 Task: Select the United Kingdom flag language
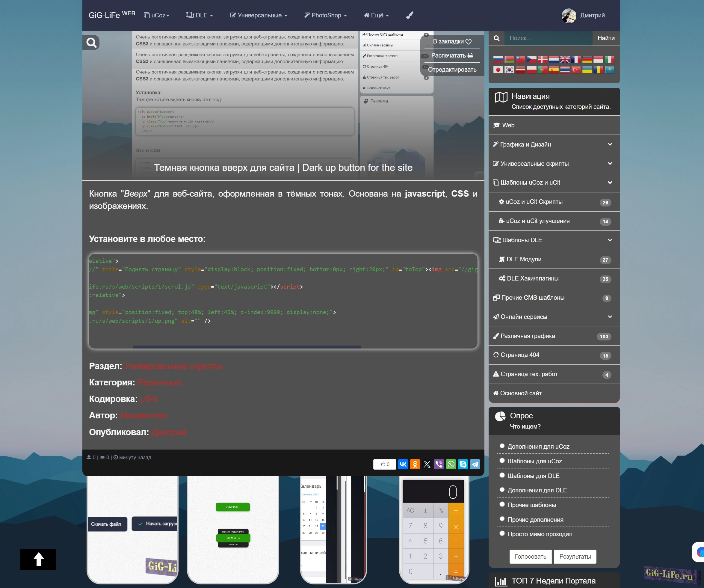click(x=564, y=59)
